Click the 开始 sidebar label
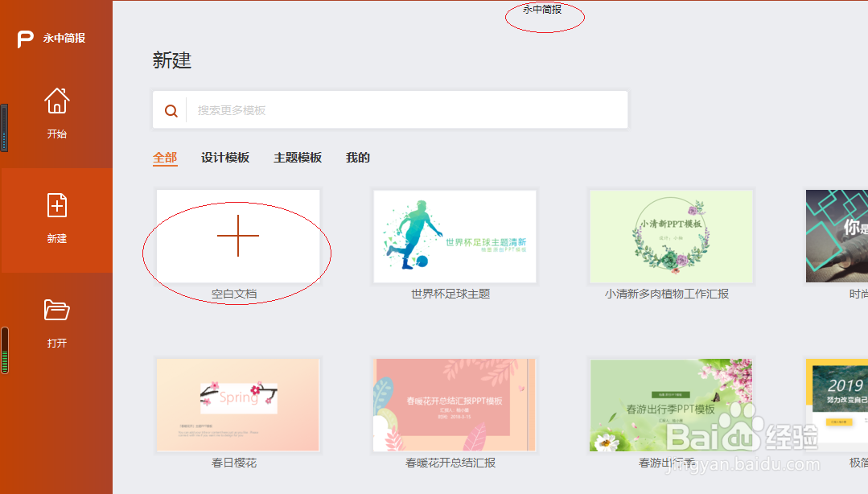The width and height of the screenshot is (868, 494). (57, 134)
